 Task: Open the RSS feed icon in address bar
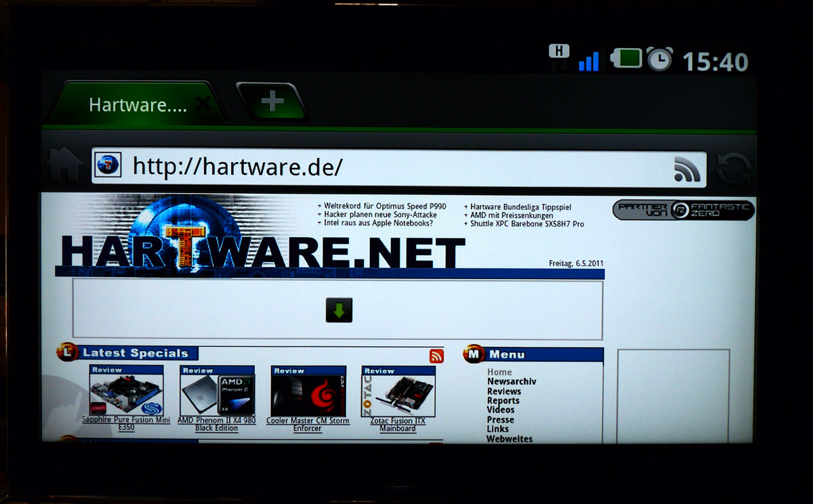coord(687,169)
